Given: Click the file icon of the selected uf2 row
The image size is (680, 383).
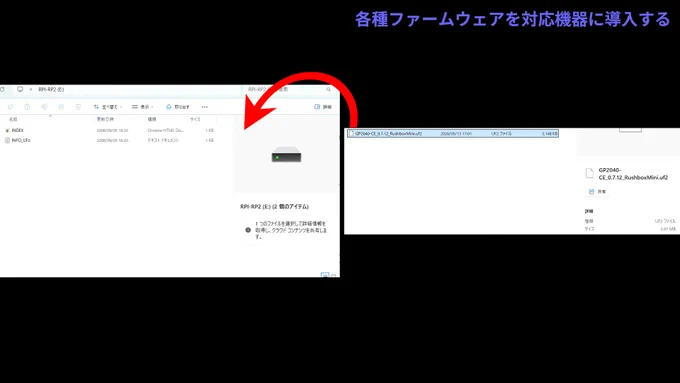Looking at the screenshot, I should coord(351,134).
